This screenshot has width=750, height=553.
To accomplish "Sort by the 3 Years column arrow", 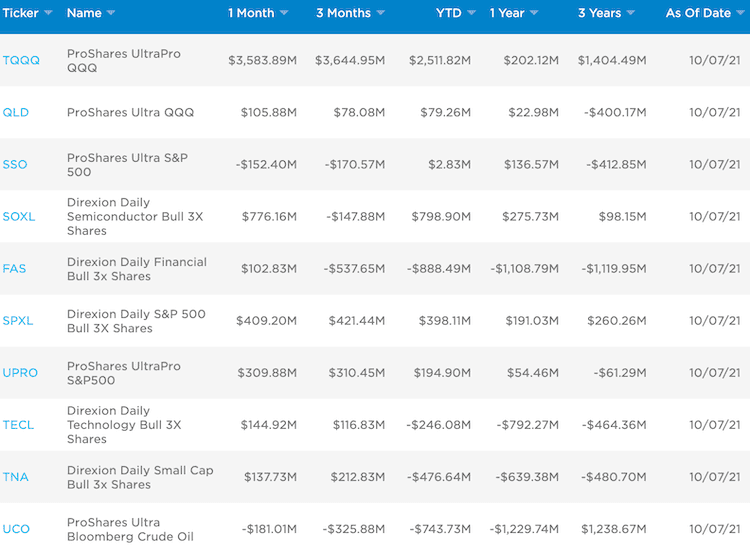I will [631, 13].
